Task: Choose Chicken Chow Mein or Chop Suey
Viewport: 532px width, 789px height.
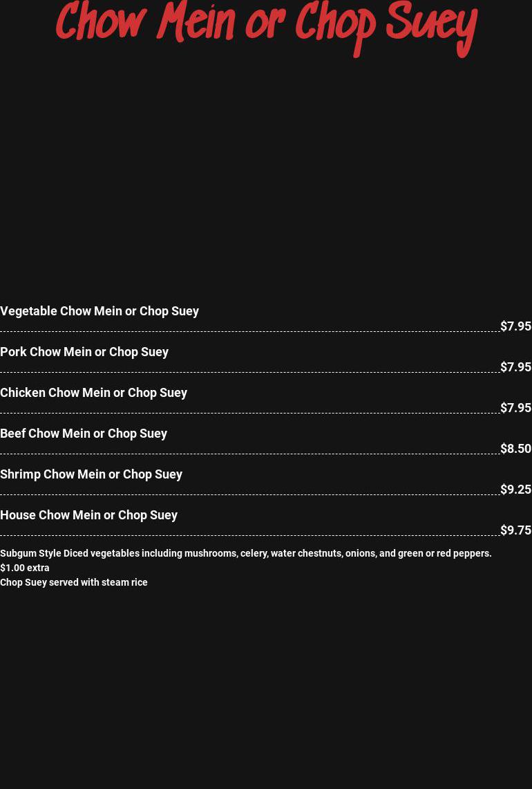Action: pyautogui.click(x=93, y=393)
